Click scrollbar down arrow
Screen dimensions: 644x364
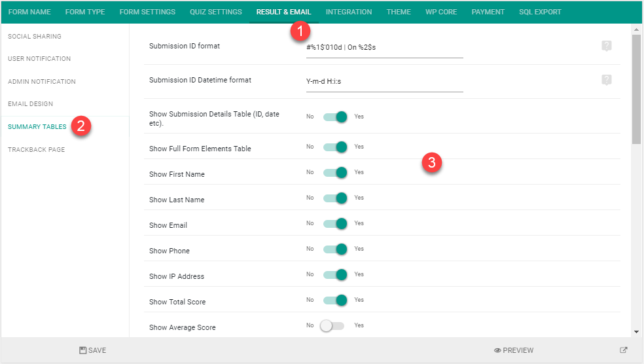(636, 332)
